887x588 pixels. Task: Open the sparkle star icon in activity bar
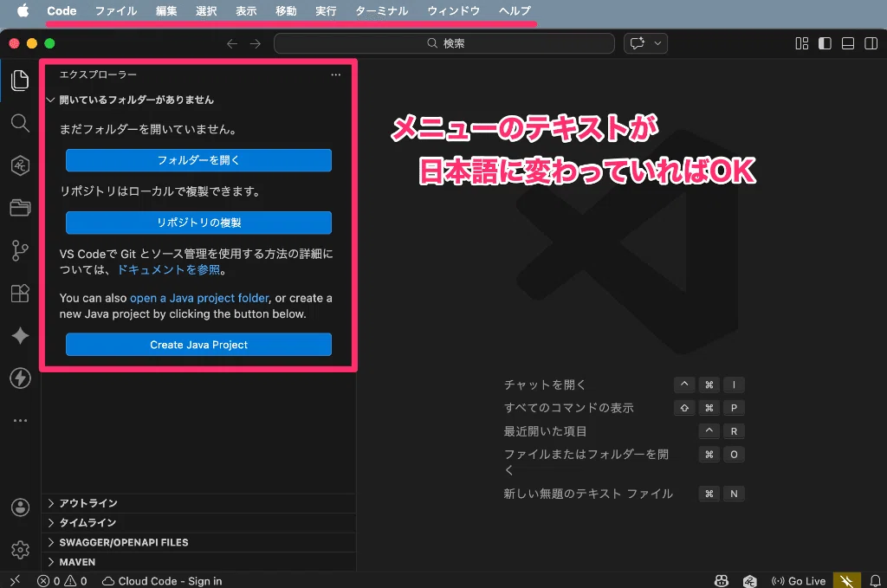point(20,335)
